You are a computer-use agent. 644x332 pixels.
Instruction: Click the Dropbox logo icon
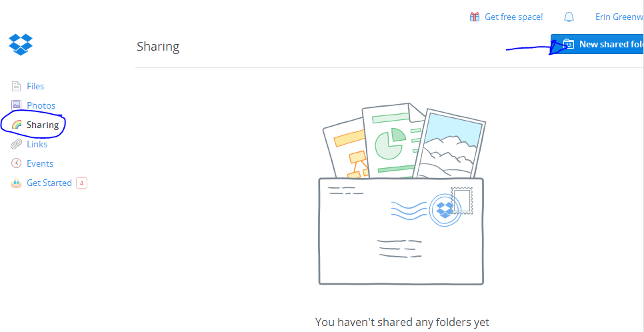[21, 44]
